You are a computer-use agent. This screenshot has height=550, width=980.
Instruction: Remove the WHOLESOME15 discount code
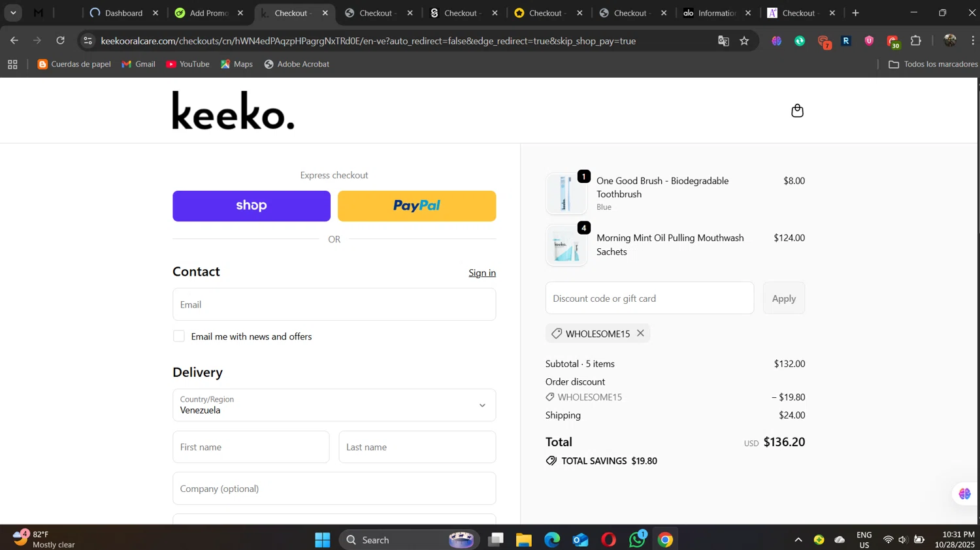(640, 333)
